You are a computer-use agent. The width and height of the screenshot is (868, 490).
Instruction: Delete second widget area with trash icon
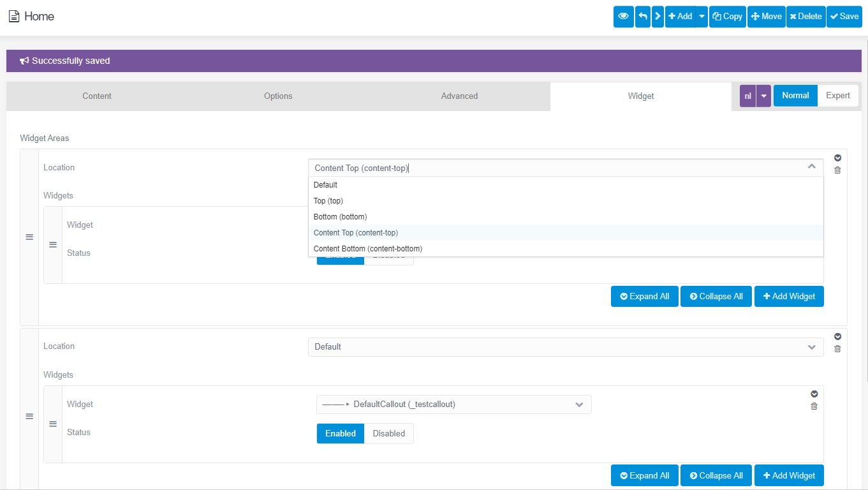[837, 348]
